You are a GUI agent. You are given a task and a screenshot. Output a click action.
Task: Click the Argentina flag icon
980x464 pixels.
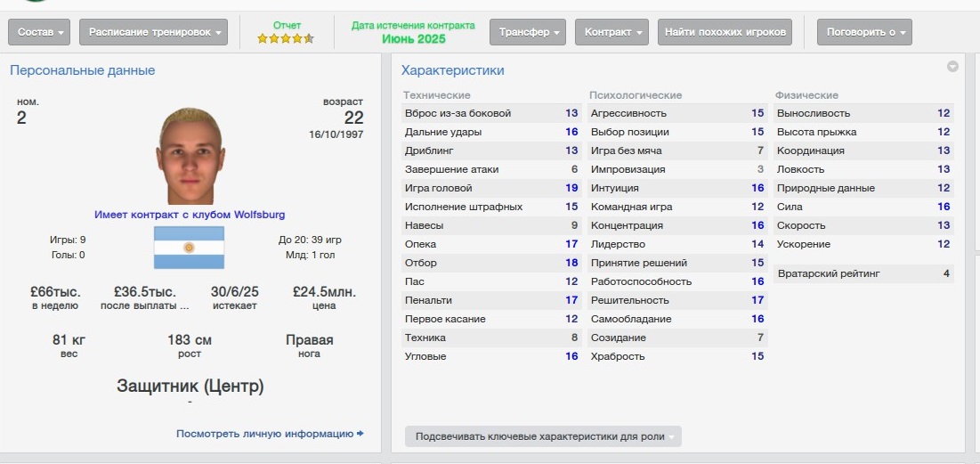189,248
